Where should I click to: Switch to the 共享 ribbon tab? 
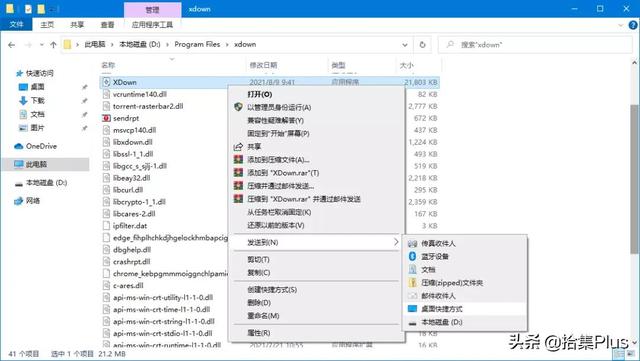(77, 25)
